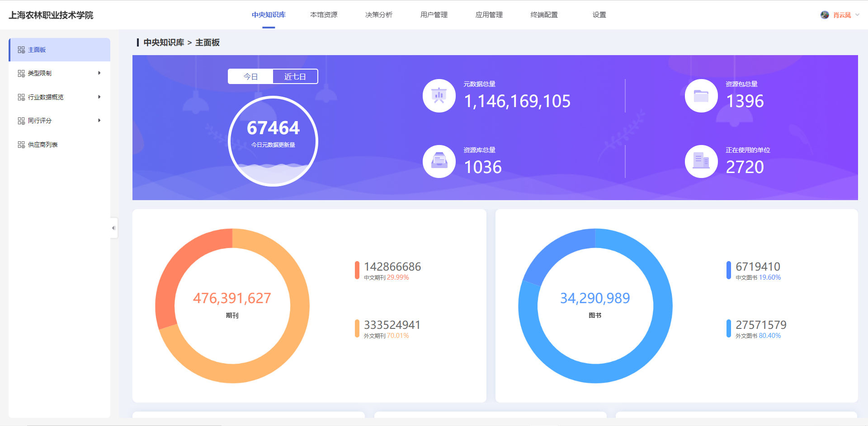Click the 资源库总量 drawer icon
This screenshot has width=868, height=426.
pyautogui.click(x=439, y=161)
